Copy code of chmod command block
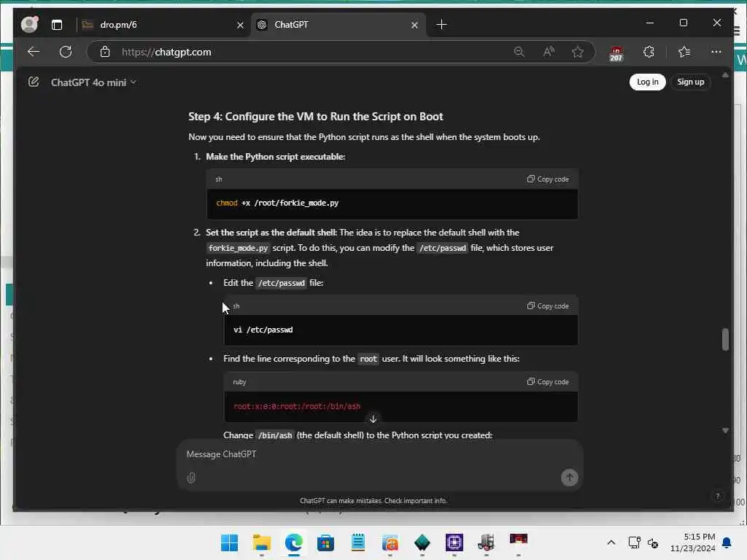Viewport: 747px width, 560px height. 548,179
